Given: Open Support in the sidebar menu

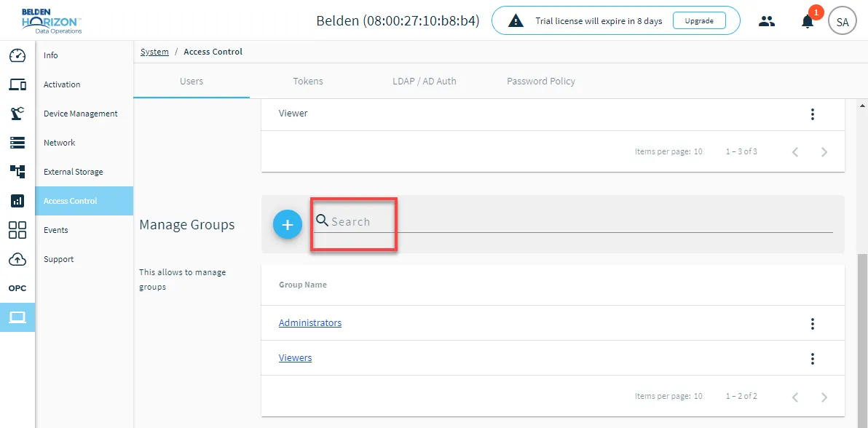Looking at the screenshot, I should [x=84, y=259].
